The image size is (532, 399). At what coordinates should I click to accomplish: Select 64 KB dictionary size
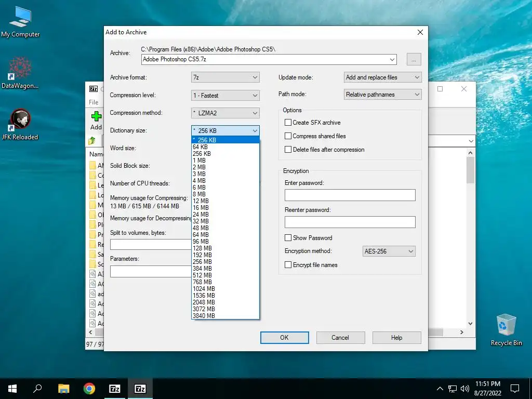coord(225,147)
